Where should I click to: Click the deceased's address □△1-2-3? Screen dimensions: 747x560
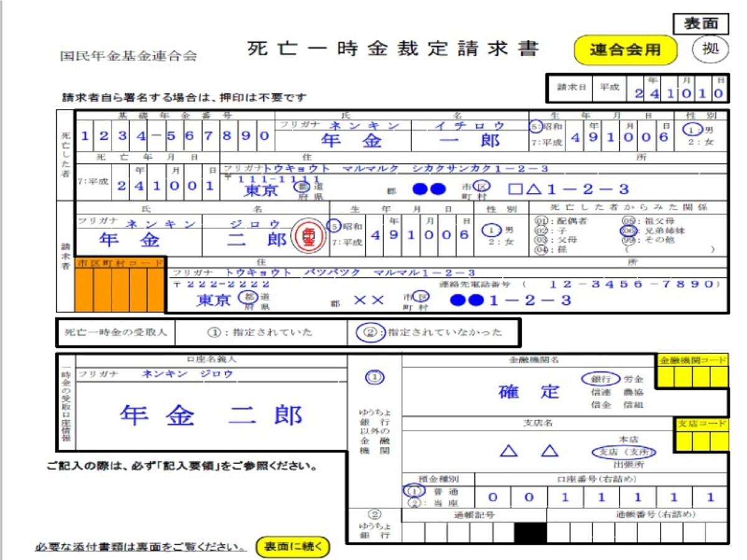(x=569, y=189)
